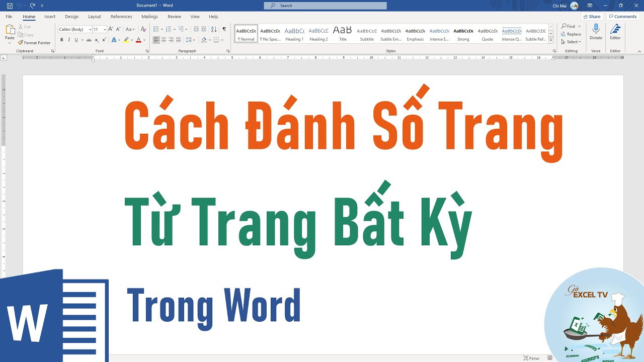
Task: Apply the Title style
Action: [x=343, y=34]
